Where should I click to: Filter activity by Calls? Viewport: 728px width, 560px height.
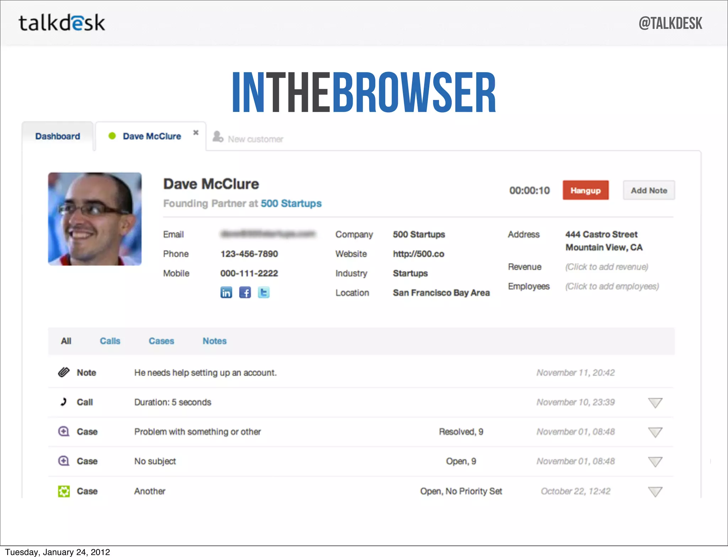coord(110,341)
